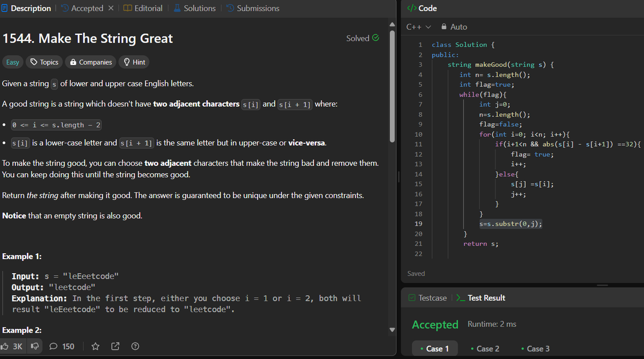The image size is (644, 359).
Task: Open the Description tab
Action: coord(26,8)
